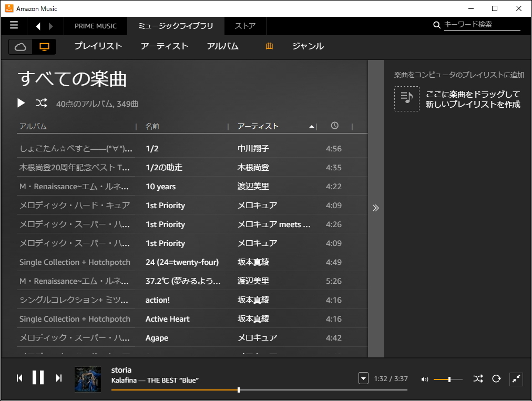Switch to computer (offline) library view
The height and width of the screenshot is (401, 532).
[44, 47]
